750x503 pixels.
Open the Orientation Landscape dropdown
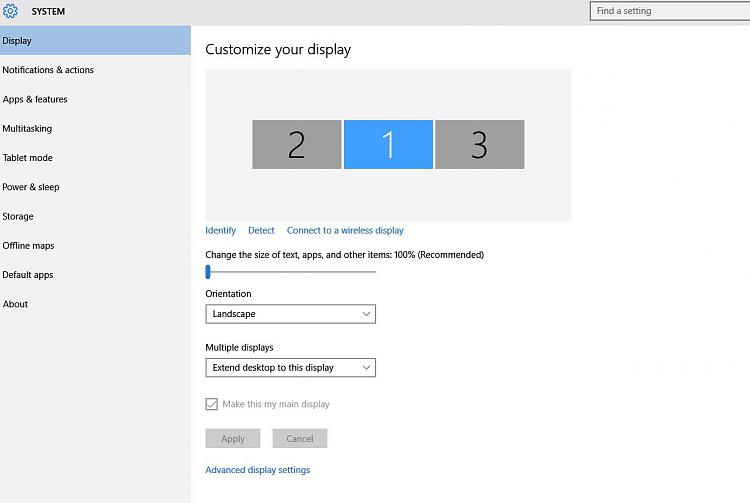[290, 314]
